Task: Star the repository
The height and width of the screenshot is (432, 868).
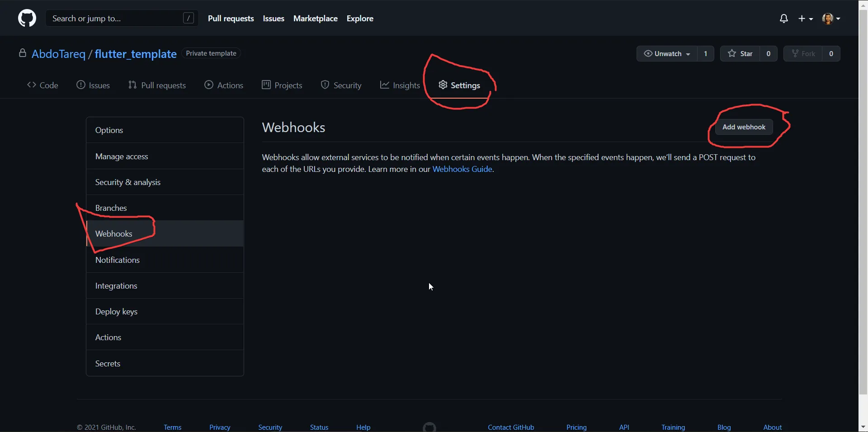Action: [740, 53]
